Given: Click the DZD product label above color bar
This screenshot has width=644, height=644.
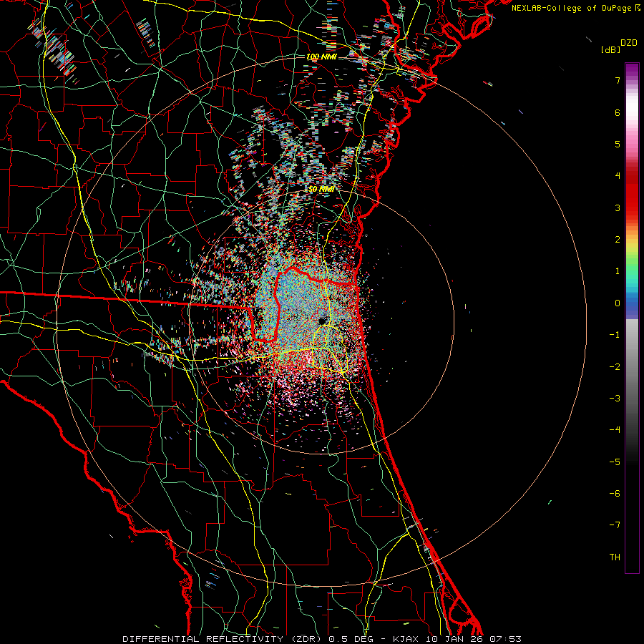Looking at the screenshot, I should click(x=629, y=43).
